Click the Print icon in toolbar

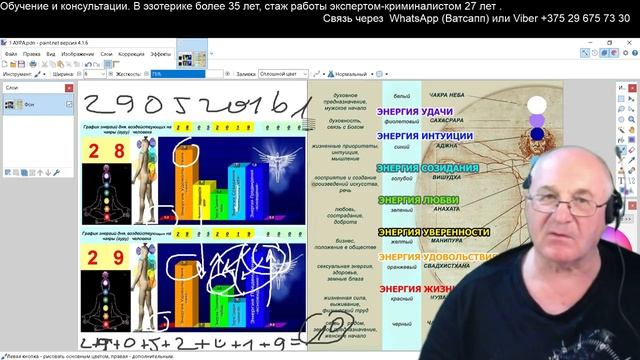(x=33, y=64)
